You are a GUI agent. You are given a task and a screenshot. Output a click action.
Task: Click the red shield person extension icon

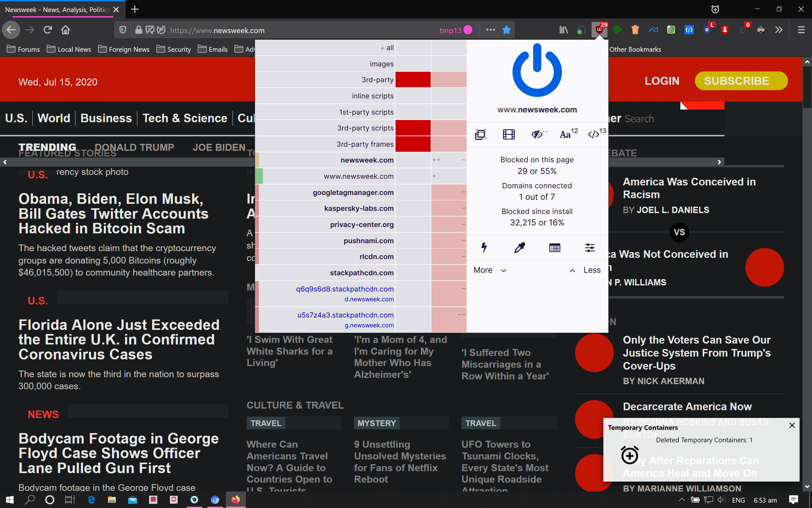(725, 30)
